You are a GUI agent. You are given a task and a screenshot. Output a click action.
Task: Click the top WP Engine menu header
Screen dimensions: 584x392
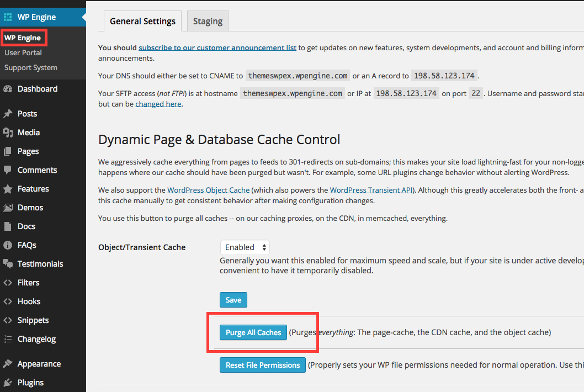43,17
